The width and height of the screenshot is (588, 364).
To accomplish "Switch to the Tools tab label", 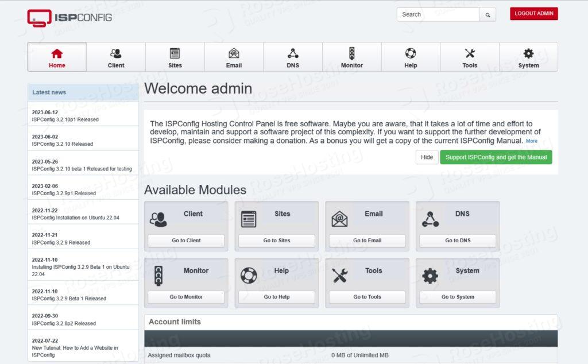I will pyautogui.click(x=470, y=65).
